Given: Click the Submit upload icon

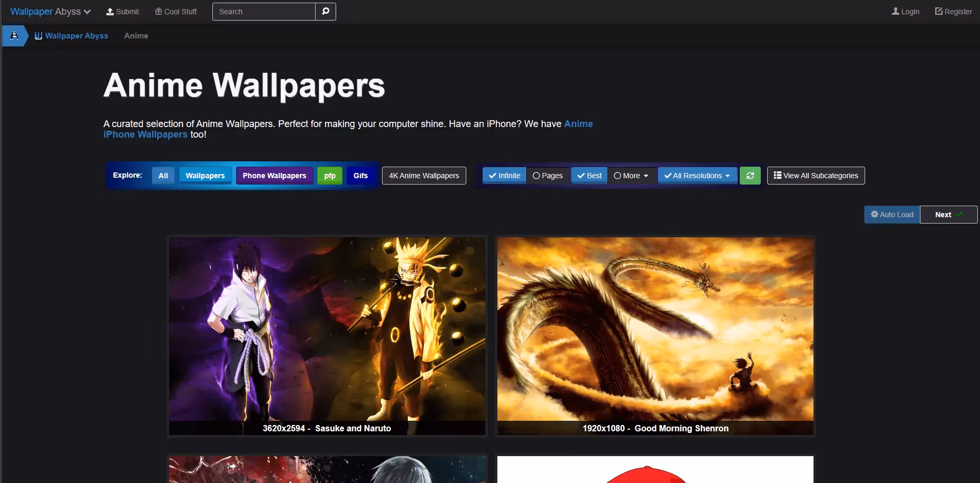Looking at the screenshot, I should (110, 11).
